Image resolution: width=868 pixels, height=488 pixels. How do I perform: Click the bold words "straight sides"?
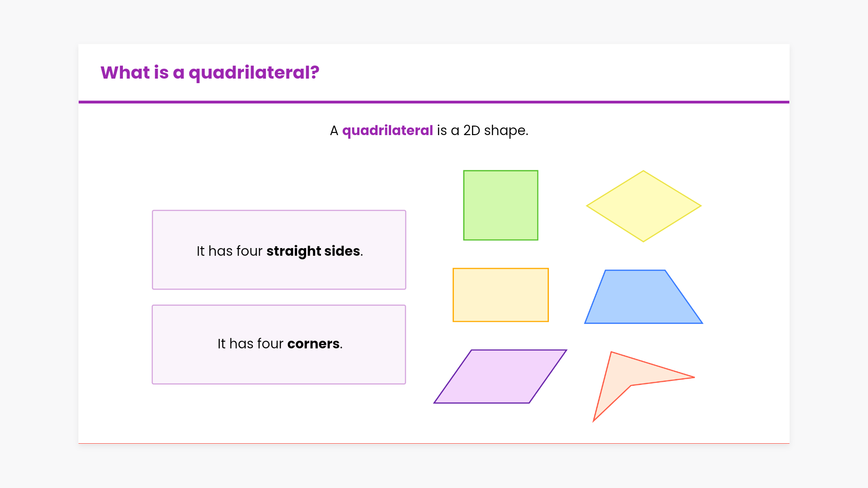(313, 251)
